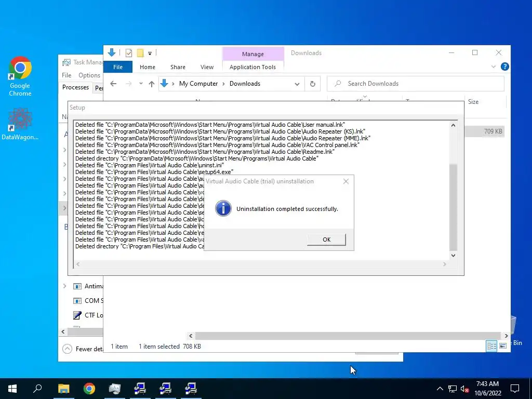Sort files by Size column
Screen dimensions: 532x399
[473, 102]
